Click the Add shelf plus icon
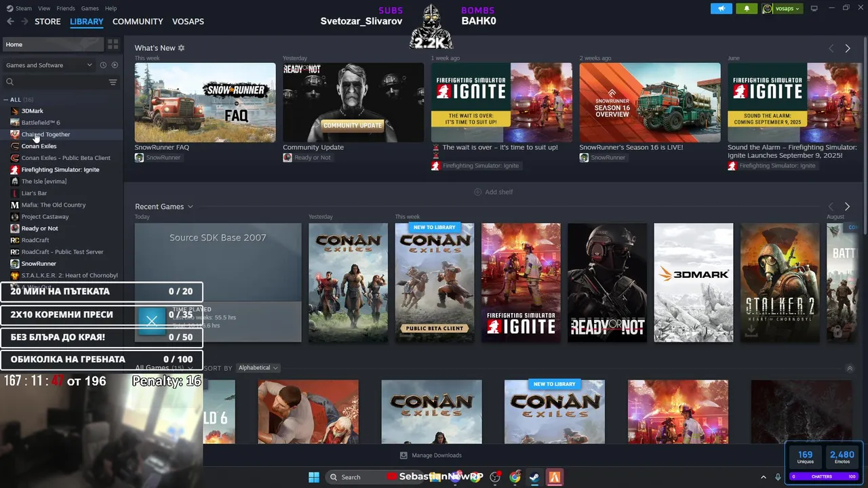The height and width of the screenshot is (488, 868). coord(477,192)
